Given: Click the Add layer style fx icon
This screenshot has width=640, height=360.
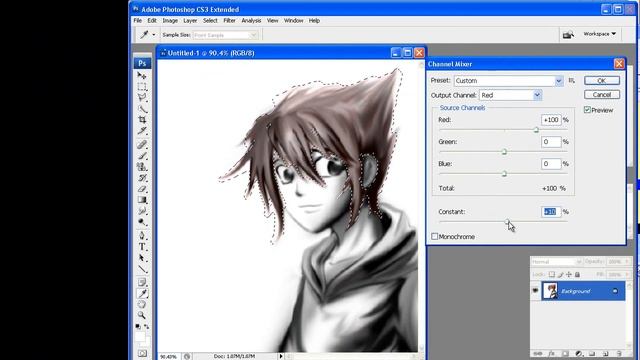Looking at the screenshot, I should 551,353.
